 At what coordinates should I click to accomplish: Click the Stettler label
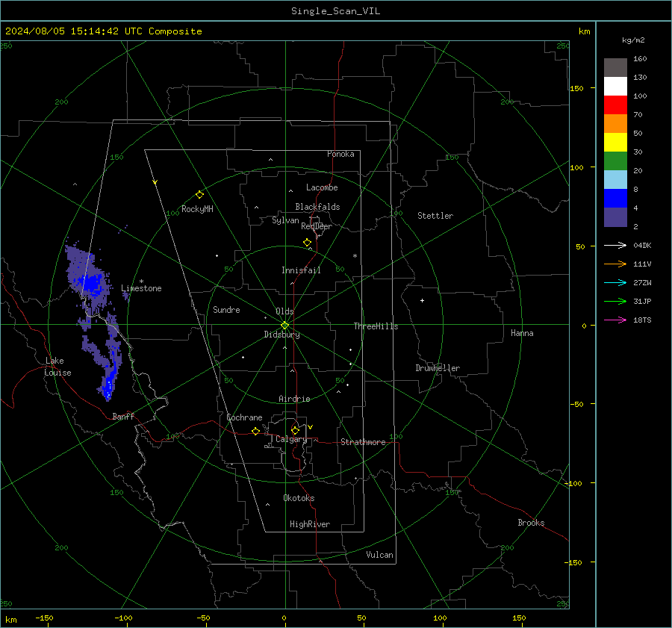[x=435, y=216]
